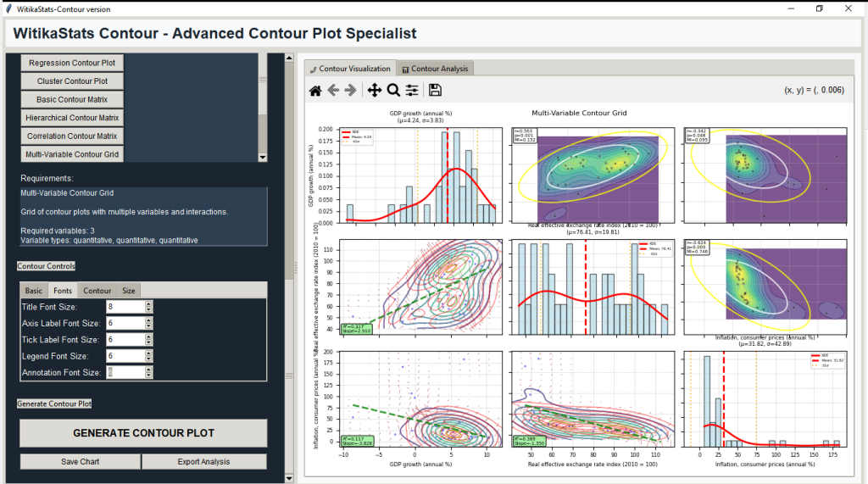The image size is (868, 484).
Task: Choose Hierarchical Contour Matrix
Action: click(x=72, y=118)
